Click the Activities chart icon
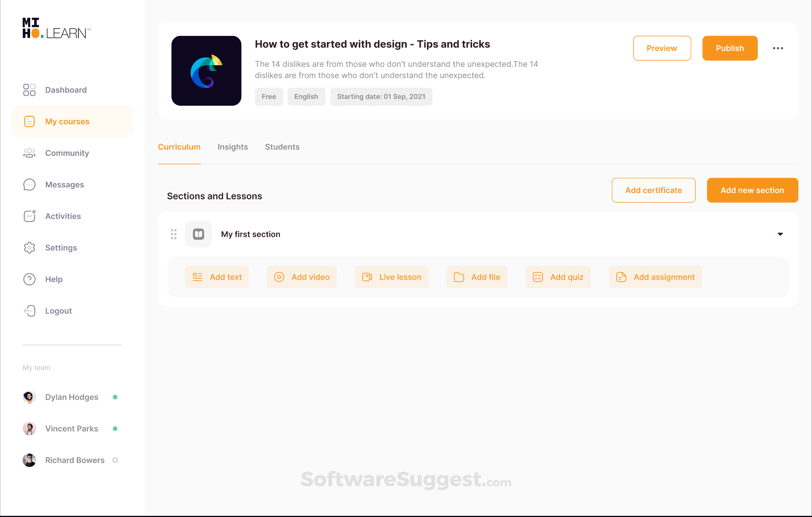Image resolution: width=812 pixels, height=517 pixels. pos(29,216)
